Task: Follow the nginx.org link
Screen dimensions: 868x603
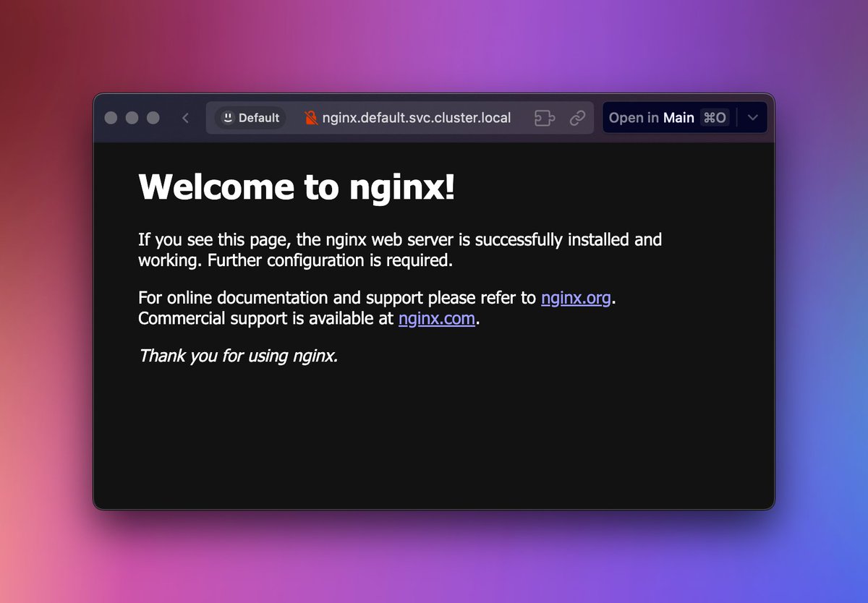Action: (x=576, y=297)
